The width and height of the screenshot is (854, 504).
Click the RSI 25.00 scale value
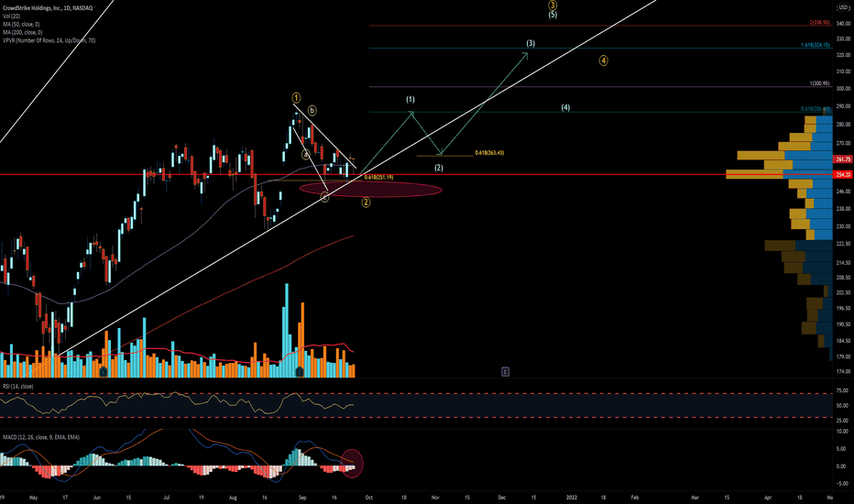click(x=842, y=421)
